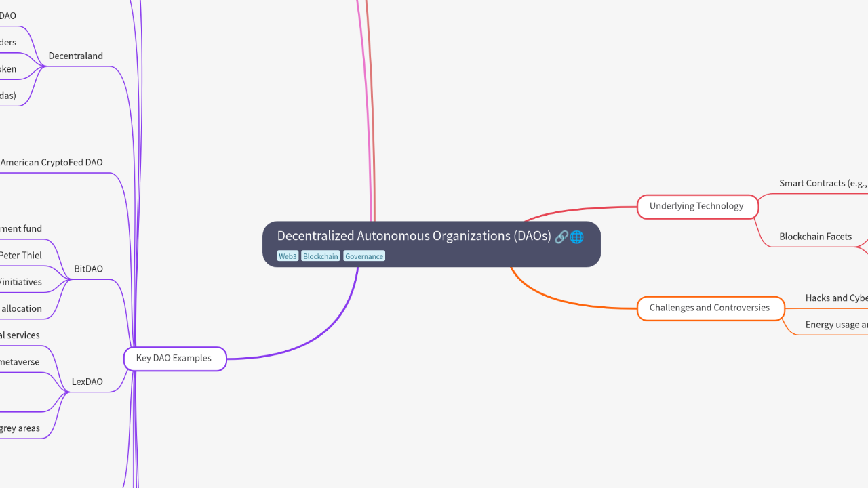Toggle the LexDAO branch
This screenshot has height=488, width=868.
click(87, 382)
